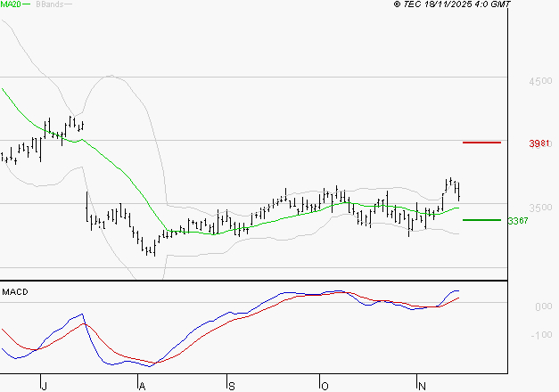This screenshot has height=392, width=559.
Task: Click the MACD panel title
Action: (x=15, y=292)
